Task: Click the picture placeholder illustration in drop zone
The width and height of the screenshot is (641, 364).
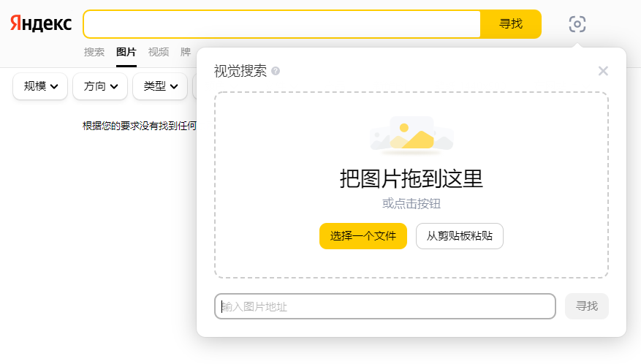Action: pyautogui.click(x=411, y=136)
